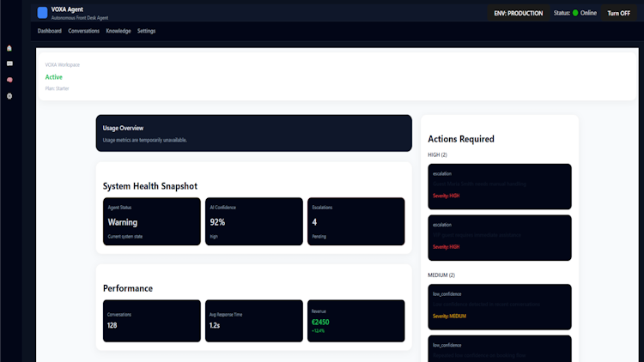Open the Conversations tab
Screen dimensions: 644x362
(x=84, y=31)
